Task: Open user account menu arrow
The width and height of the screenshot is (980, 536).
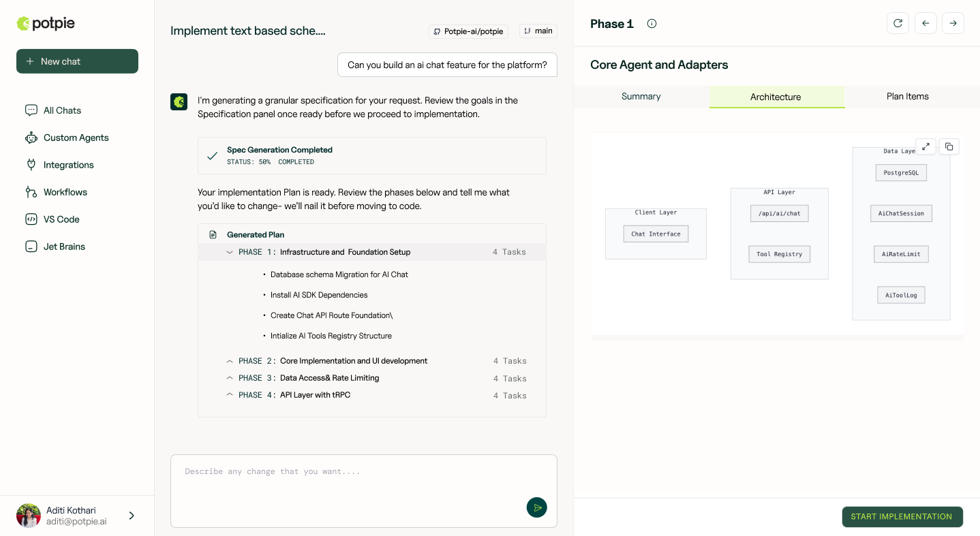Action: pyautogui.click(x=132, y=516)
